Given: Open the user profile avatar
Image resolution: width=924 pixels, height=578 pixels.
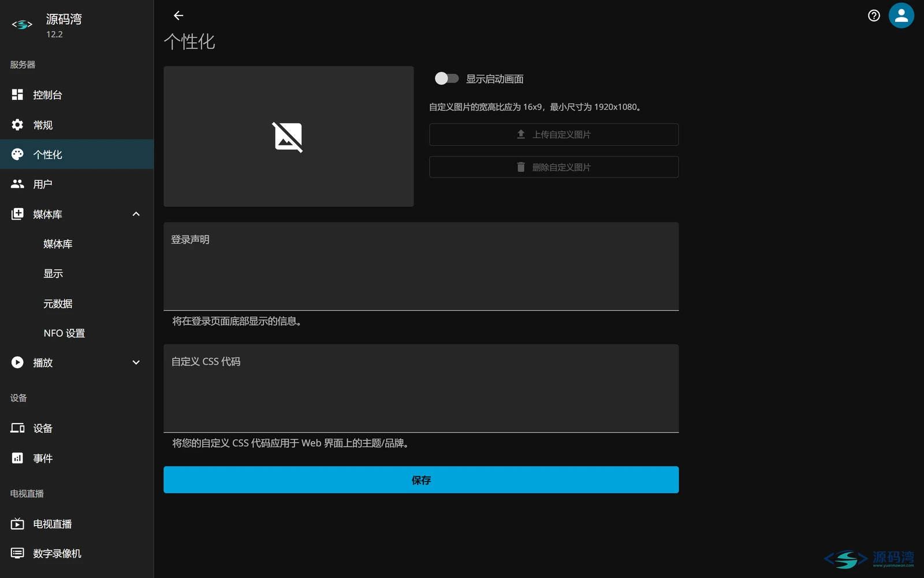Looking at the screenshot, I should tap(901, 16).
